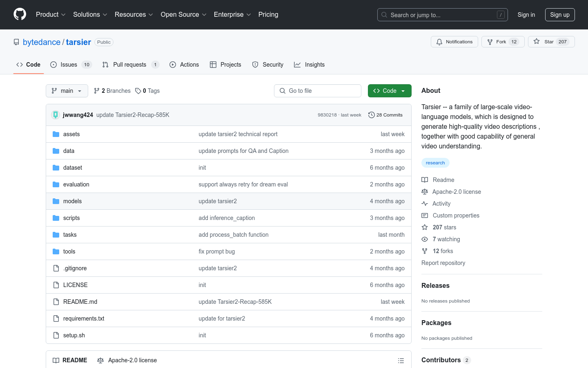Click the tools folder icon
The height and width of the screenshot is (368, 588).
(56, 251)
